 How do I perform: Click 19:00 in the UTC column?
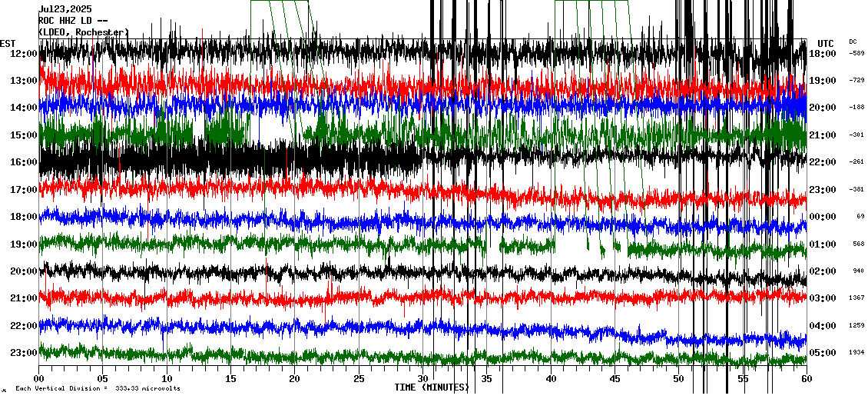click(823, 81)
